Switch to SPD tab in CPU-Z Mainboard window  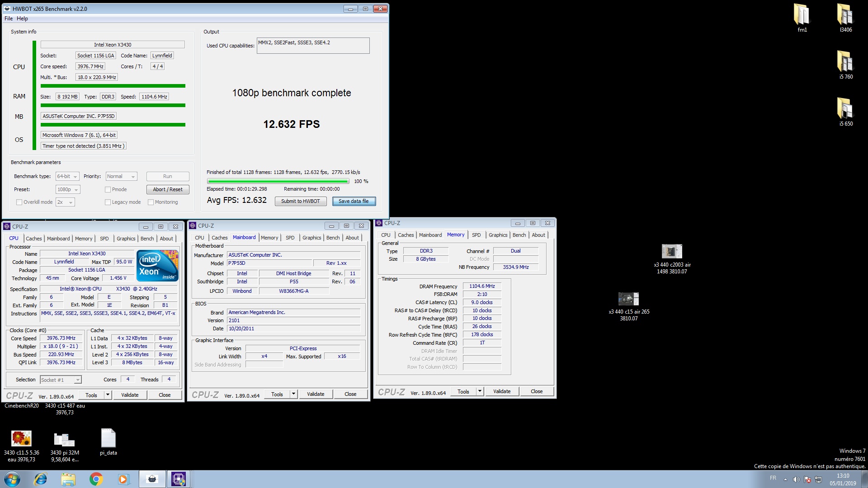click(290, 238)
